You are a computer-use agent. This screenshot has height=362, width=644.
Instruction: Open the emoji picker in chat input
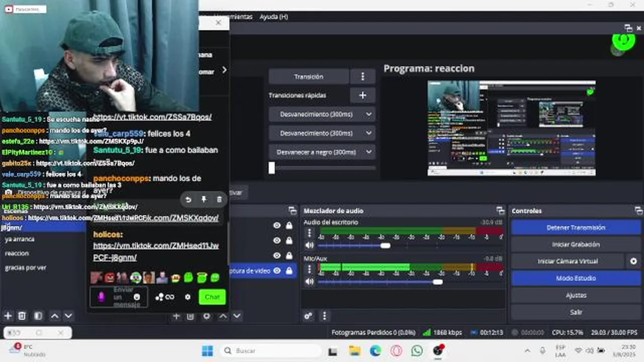[x=137, y=297]
